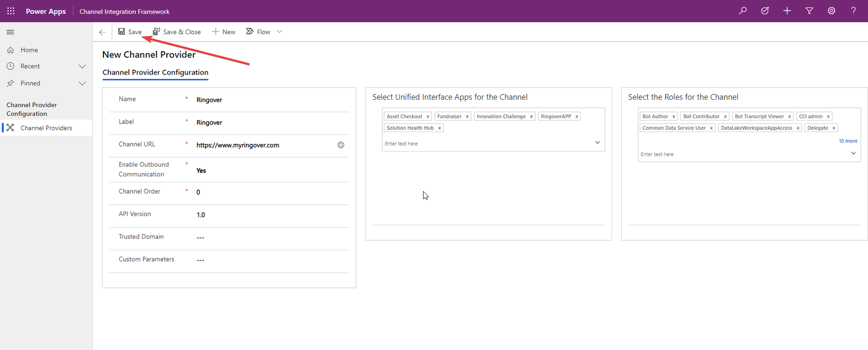868x350 pixels.
Task: Open the Roles dropdown arrow
Action: point(853,153)
